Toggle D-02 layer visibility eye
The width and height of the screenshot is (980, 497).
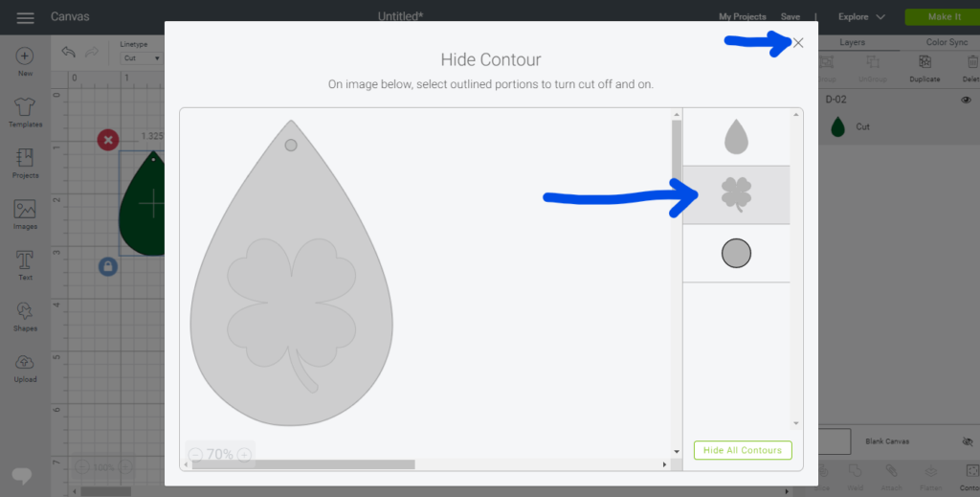[x=967, y=100]
